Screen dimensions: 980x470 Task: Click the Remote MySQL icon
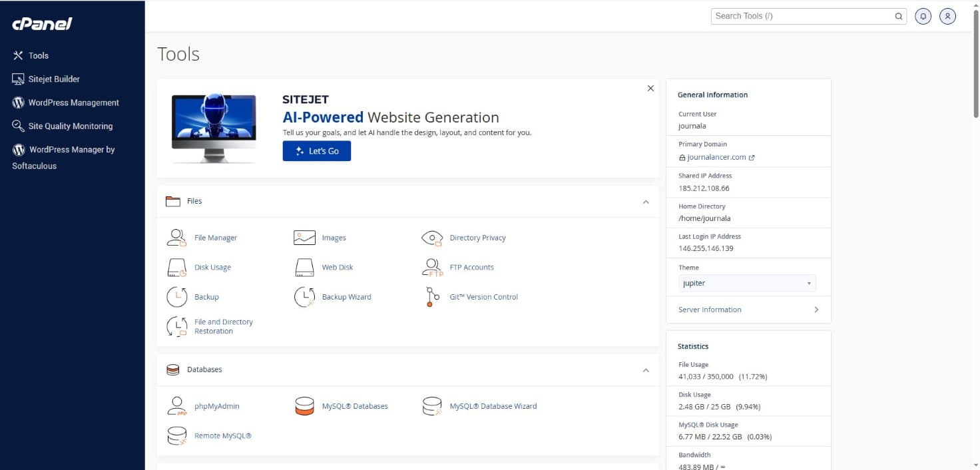pyautogui.click(x=176, y=436)
